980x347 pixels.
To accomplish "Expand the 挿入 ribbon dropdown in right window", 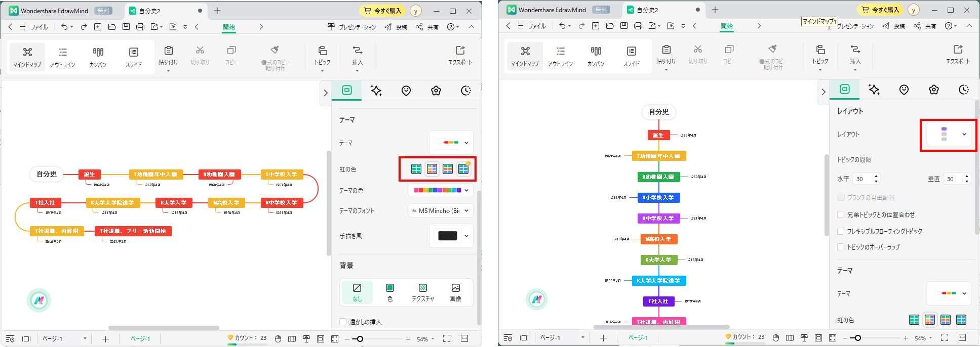I will 855,69.
